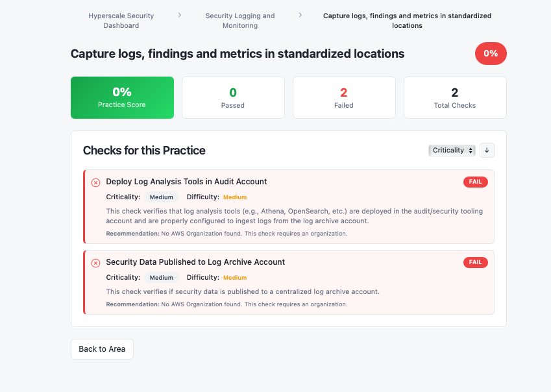This screenshot has width=551, height=392.
Task: Click the green 0% Practice Score card
Action: [122, 97]
